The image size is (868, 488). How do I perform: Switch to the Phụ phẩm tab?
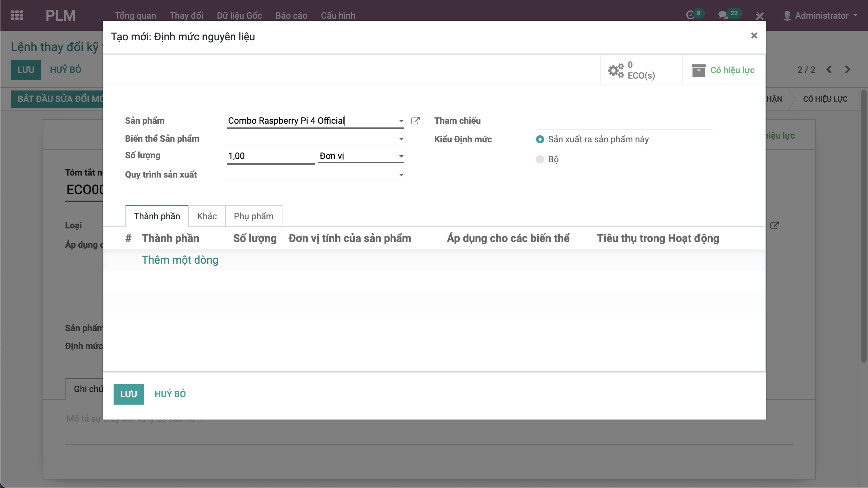pyautogui.click(x=254, y=216)
